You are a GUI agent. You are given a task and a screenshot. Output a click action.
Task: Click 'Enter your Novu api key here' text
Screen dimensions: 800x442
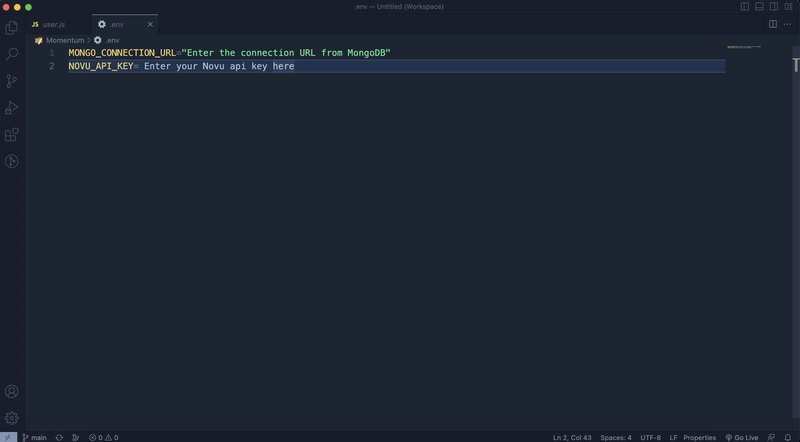click(219, 66)
